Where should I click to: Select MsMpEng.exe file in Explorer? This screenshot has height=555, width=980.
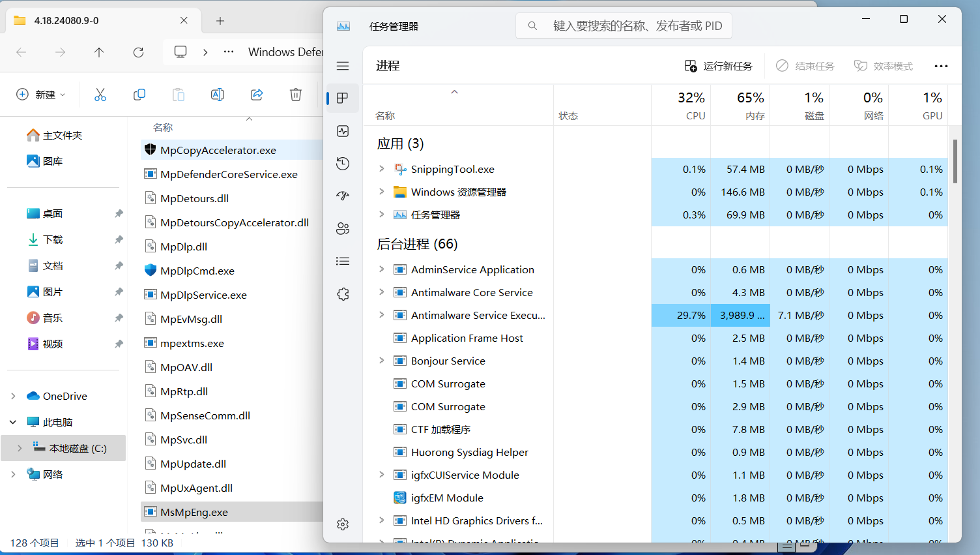pos(232,512)
